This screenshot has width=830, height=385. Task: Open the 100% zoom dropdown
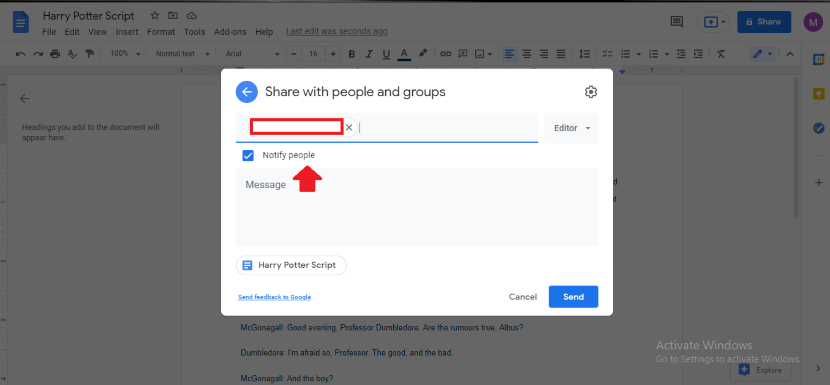coord(125,54)
